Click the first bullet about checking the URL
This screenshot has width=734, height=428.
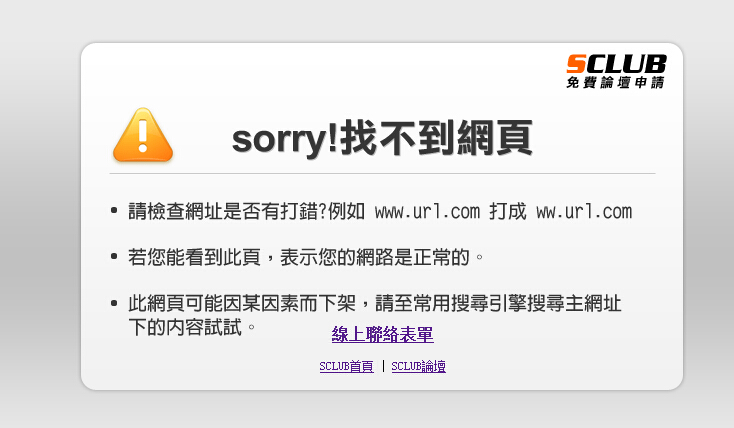click(380, 212)
